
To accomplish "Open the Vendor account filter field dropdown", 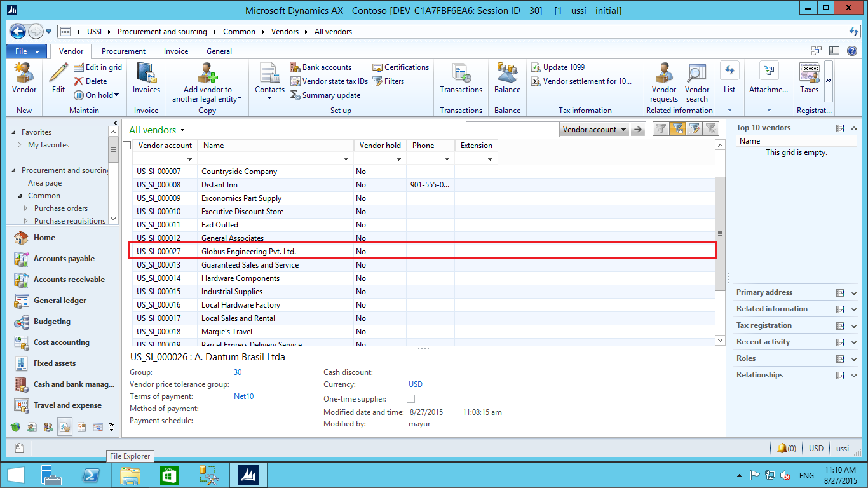I will [594, 130].
